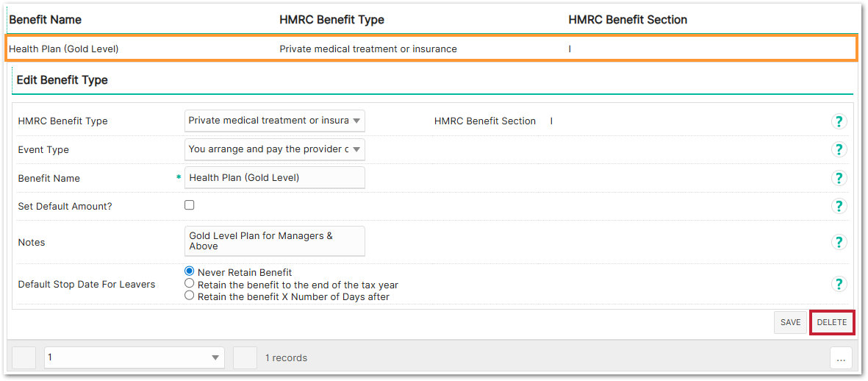The width and height of the screenshot is (868, 381).
Task: Click help icon beside Event Type
Action: pos(839,149)
